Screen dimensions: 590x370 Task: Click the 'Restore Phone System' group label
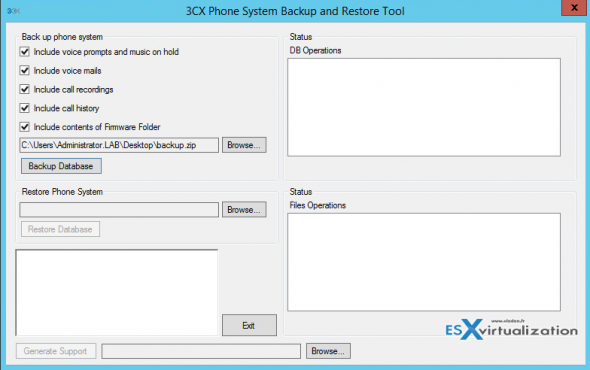click(62, 192)
